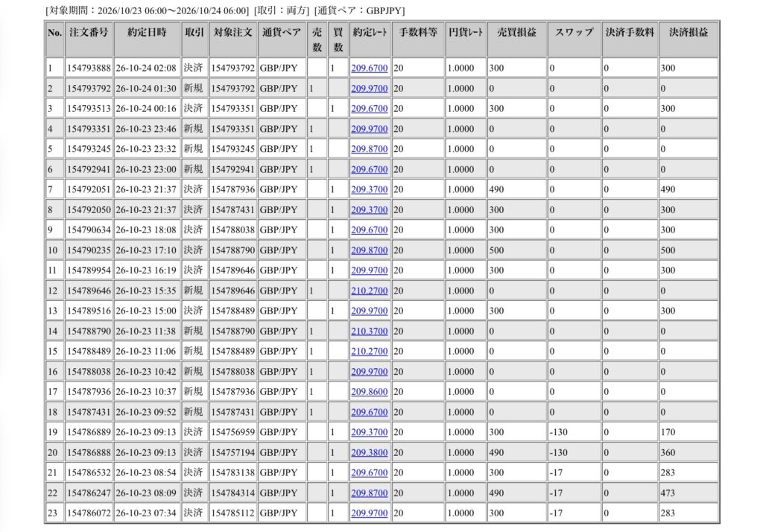Select order number 154793513 cell
This screenshot has height=532, width=763.
tap(89, 109)
